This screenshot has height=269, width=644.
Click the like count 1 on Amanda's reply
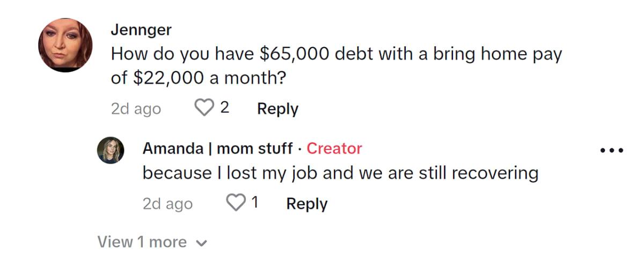(x=255, y=203)
